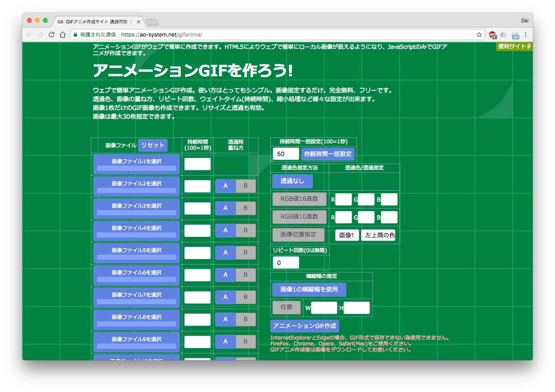The width and height of the screenshot is (555, 392).
Task: Choose 画像ファイル3を選択
Action: 137,209
